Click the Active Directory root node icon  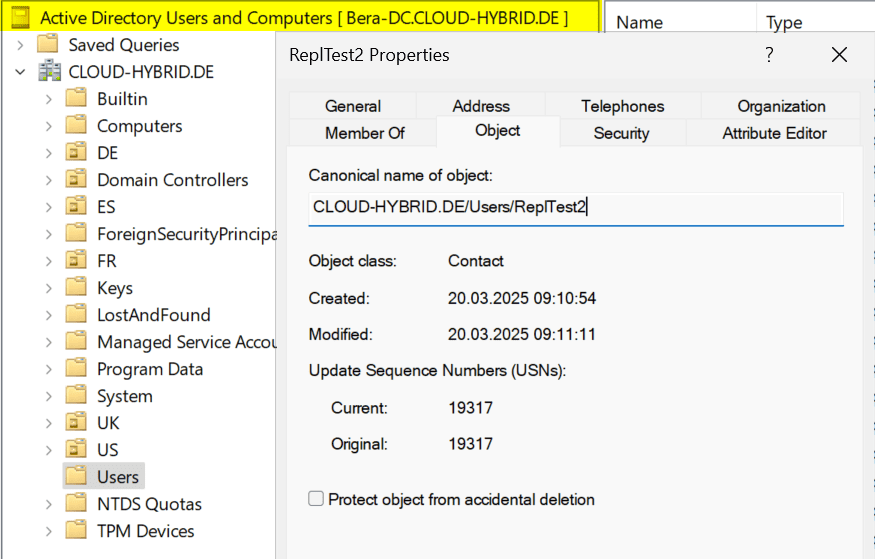20,18
